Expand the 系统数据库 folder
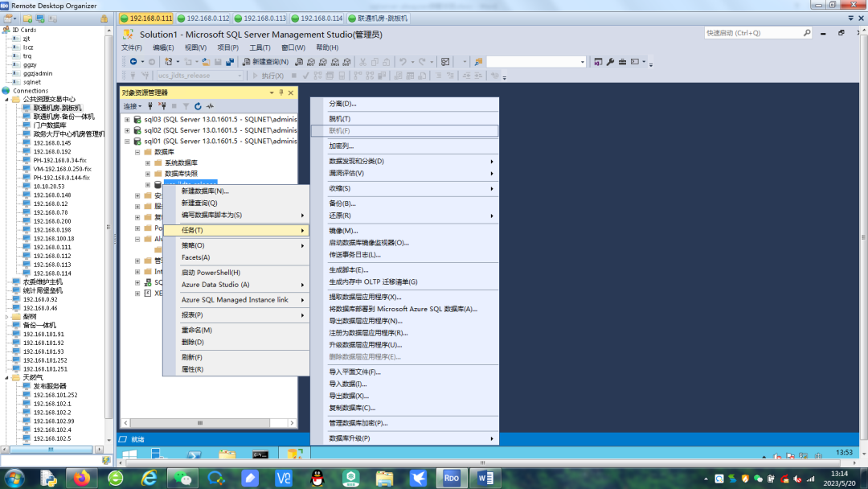The image size is (868, 489). (148, 162)
